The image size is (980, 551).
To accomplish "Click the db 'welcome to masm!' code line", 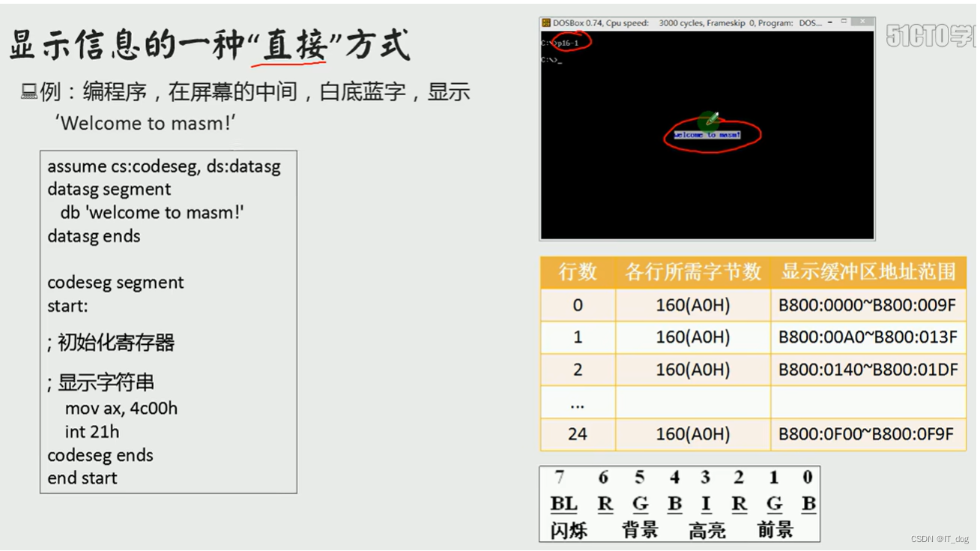I will tap(152, 212).
